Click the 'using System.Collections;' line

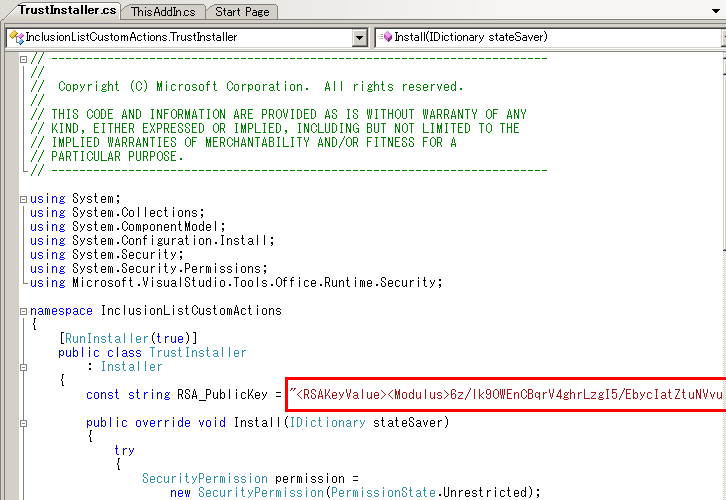pos(117,212)
